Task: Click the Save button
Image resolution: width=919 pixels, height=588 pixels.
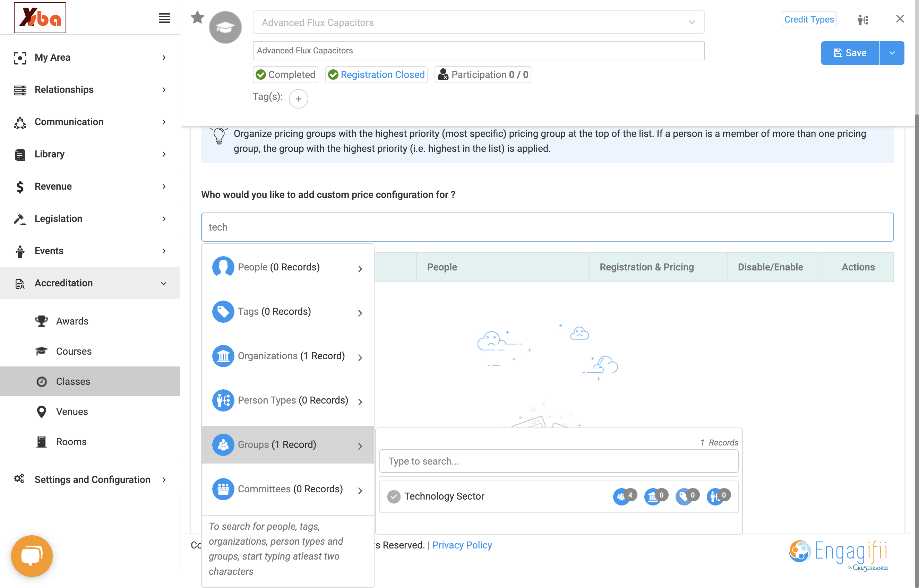Action: [x=850, y=53]
